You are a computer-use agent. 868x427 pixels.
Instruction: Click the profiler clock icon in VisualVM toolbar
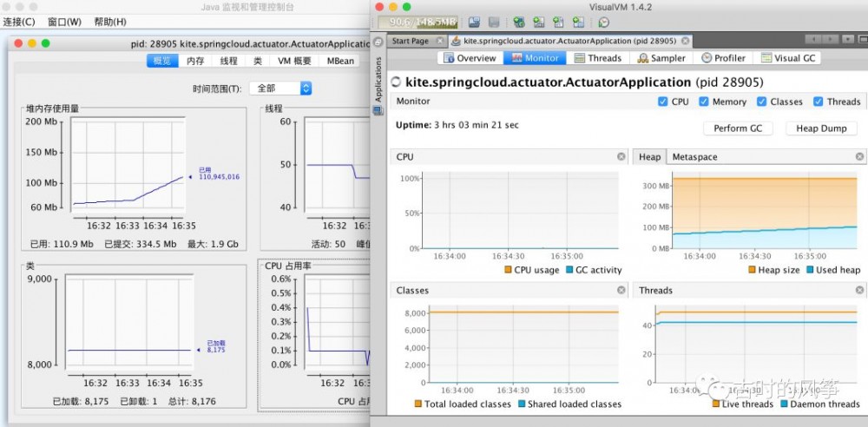tap(604, 23)
